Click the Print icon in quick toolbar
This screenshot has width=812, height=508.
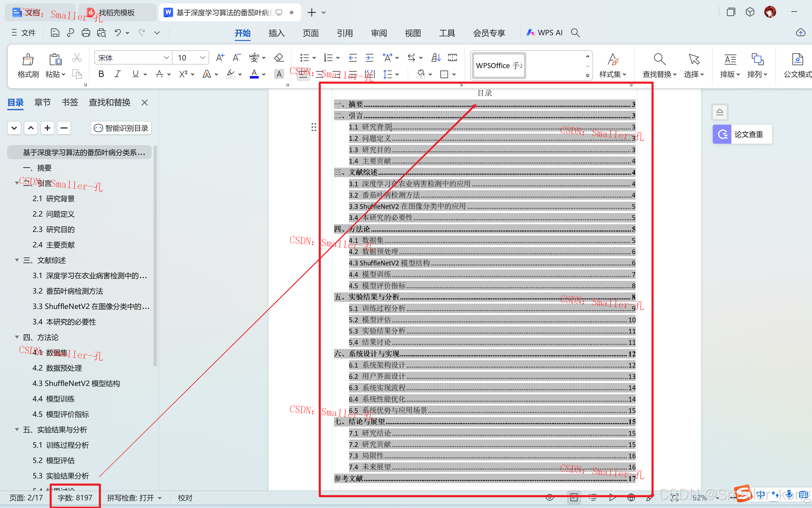[x=86, y=33]
